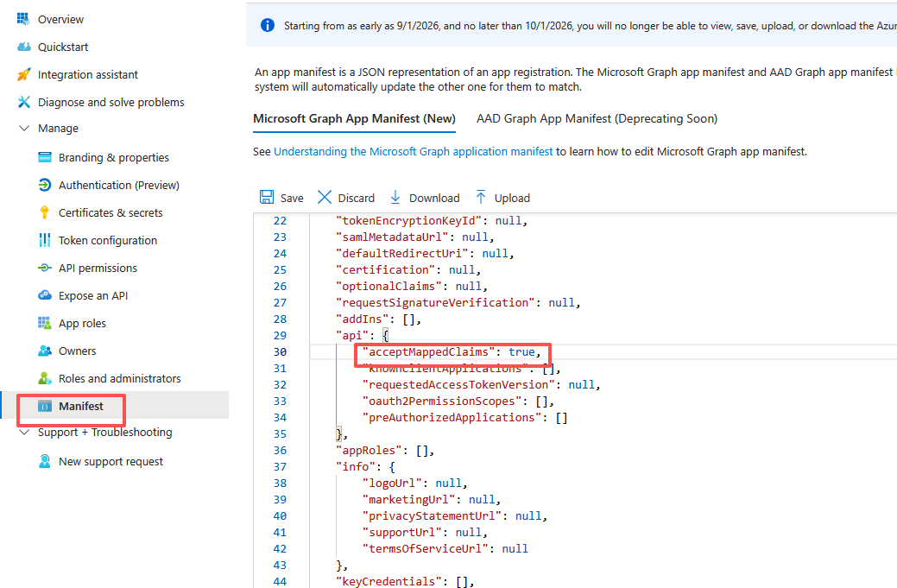The width and height of the screenshot is (897, 588).
Task: Open Diagnose and solve problems
Action: pos(111,102)
